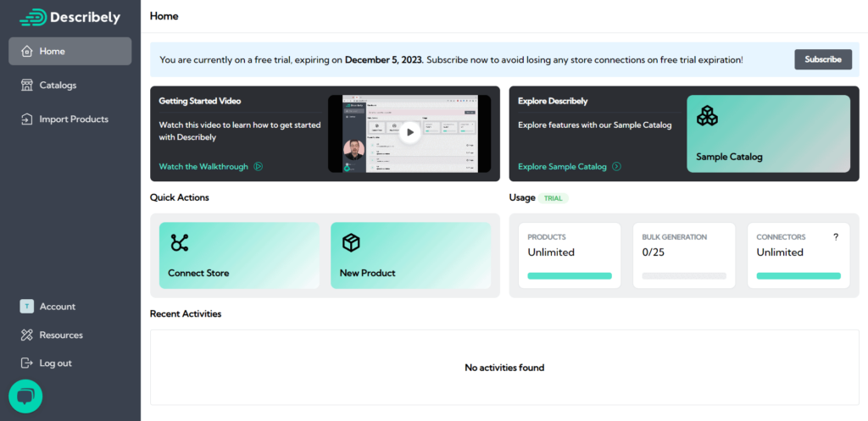Click the arrow circle beside Explore Sample Catalog
This screenshot has width=868, height=421.
click(616, 167)
